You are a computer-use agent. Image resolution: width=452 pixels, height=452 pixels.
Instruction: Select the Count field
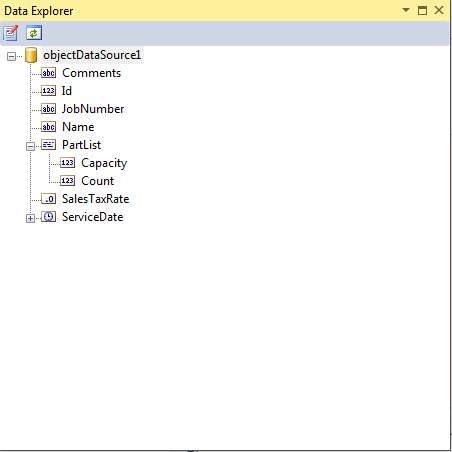98,181
